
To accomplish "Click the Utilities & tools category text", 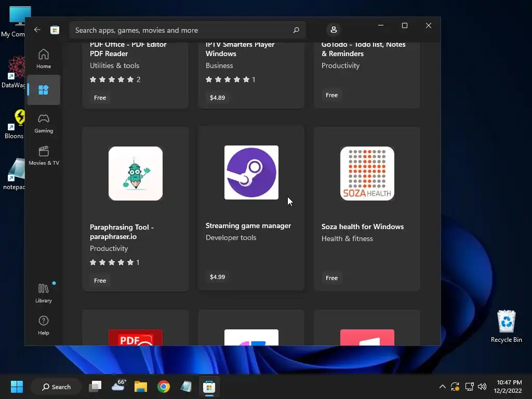I will (114, 65).
